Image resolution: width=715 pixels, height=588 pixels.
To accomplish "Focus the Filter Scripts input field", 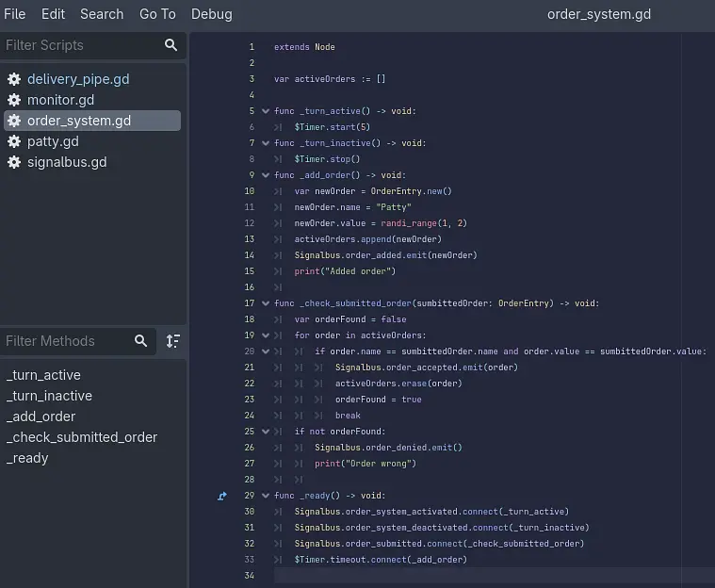I will (x=80, y=45).
